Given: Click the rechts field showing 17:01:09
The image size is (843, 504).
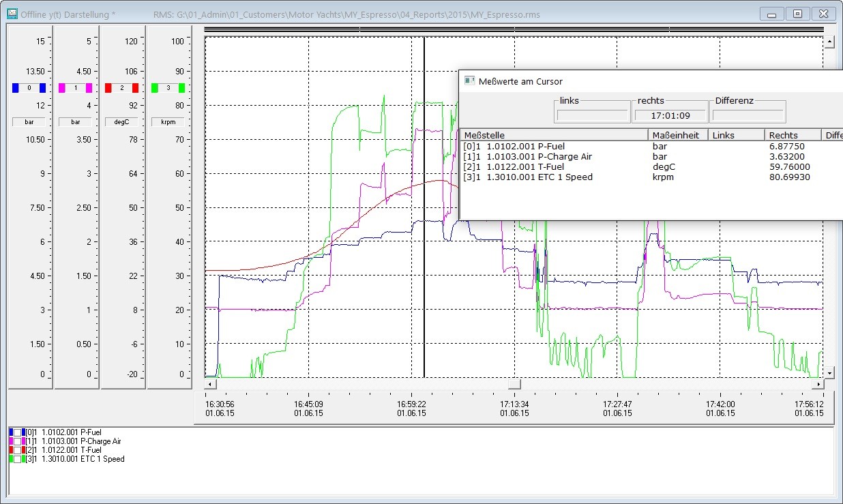Looking at the screenshot, I should 670,115.
